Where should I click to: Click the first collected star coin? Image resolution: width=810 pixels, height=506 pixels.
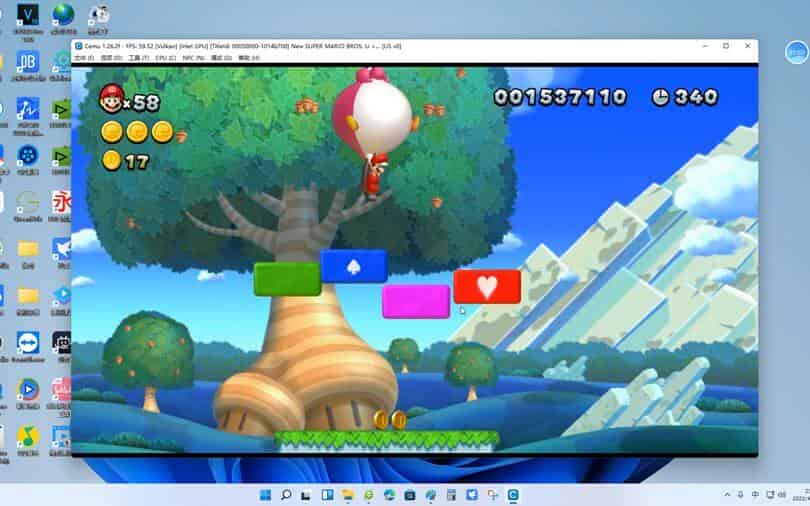(112, 132)
